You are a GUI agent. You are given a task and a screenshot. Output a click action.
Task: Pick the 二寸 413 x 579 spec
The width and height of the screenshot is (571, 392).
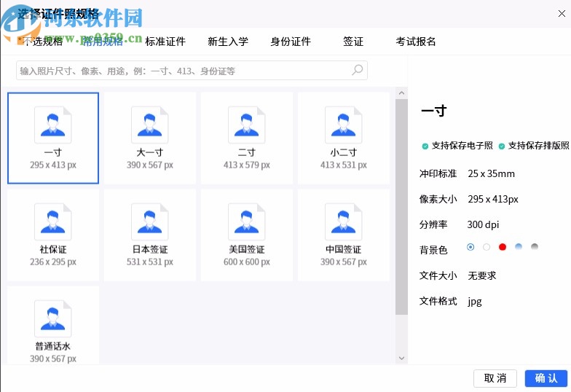click(x=247, y=138)
